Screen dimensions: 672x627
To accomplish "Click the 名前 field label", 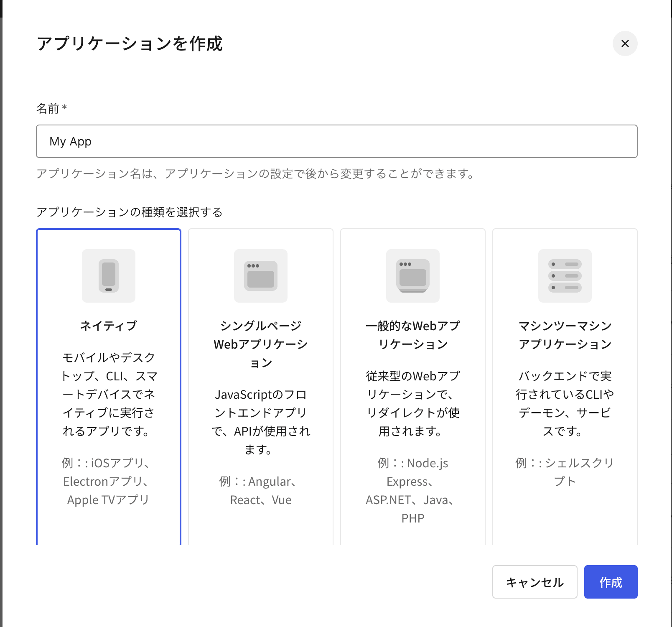I will click(x=51, y=109).
